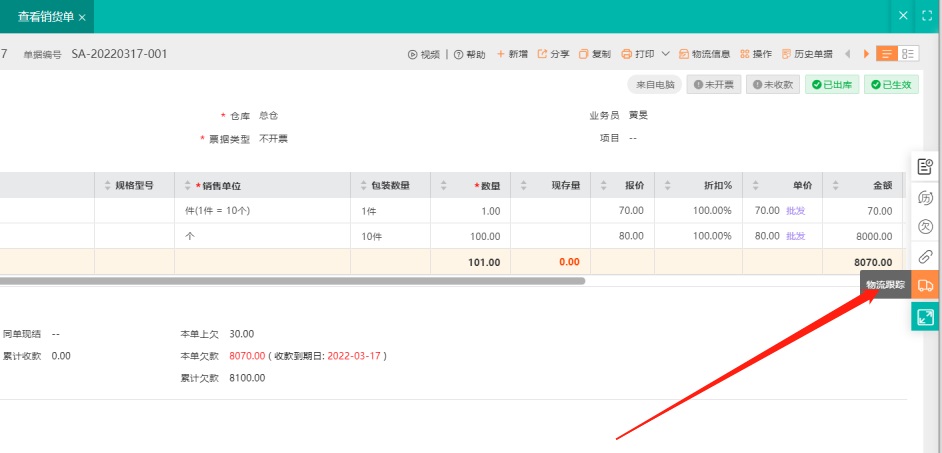This screenshot has width=942, height=453.
Task: Click the 批发 link in first row
Action: pos(795,211)
